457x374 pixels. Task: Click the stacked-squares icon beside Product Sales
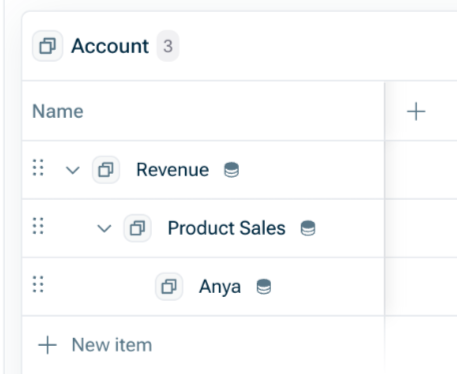[x=137, y=228]
